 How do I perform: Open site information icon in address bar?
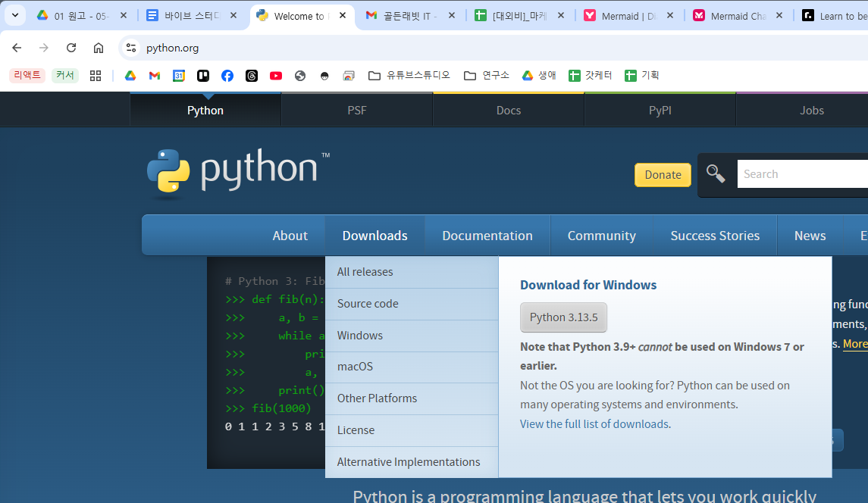click(x=131, y=48)
